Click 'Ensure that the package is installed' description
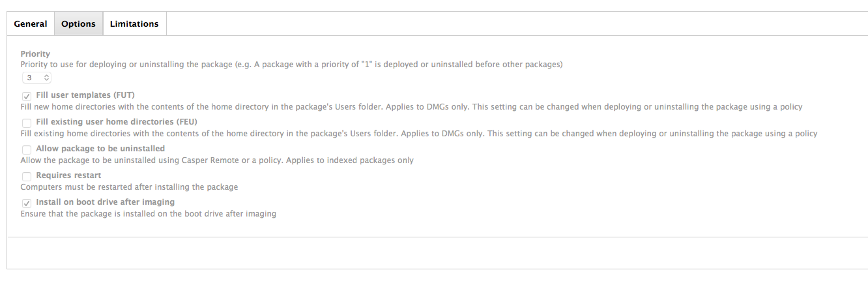Viewport: 868px width, 285px height. (149, 213)
